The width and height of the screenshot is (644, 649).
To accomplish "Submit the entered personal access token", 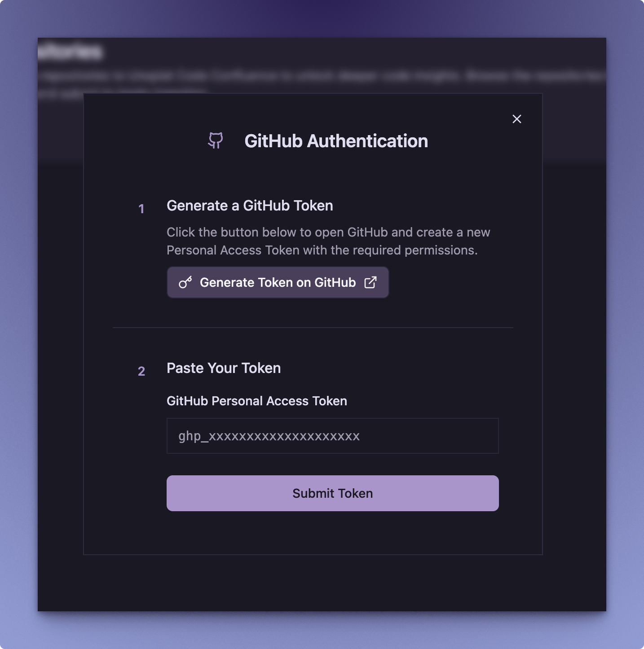I will [332, 493].
